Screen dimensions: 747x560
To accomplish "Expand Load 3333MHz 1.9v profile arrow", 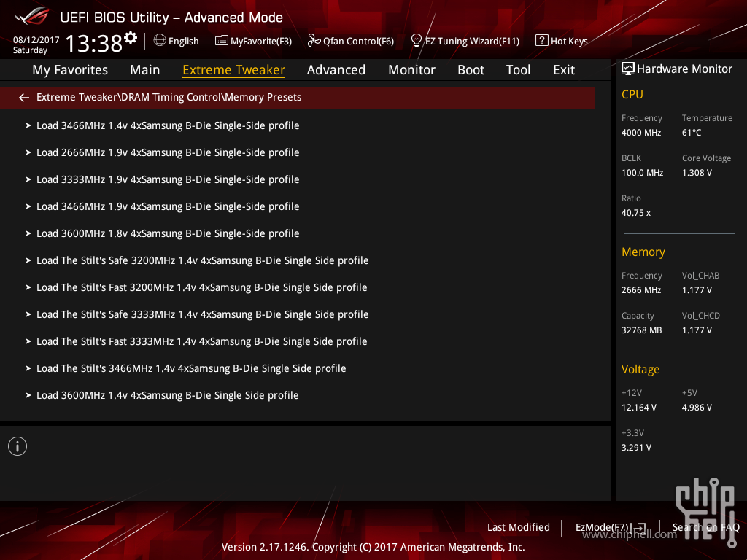I will (x=28, y=179).
